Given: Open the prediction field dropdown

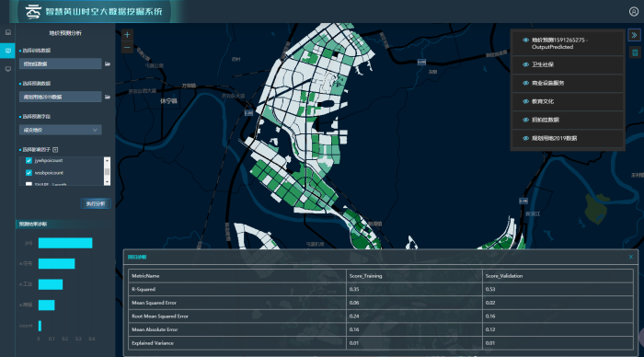Looking at the screenshot, I should [61, 131].
